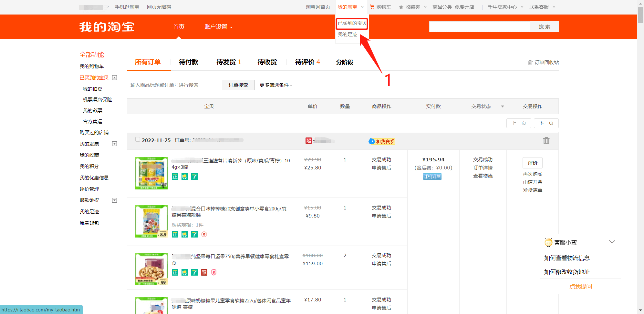
Task: Open the 账户设置 dropdown menu
Action: point(218,27)
